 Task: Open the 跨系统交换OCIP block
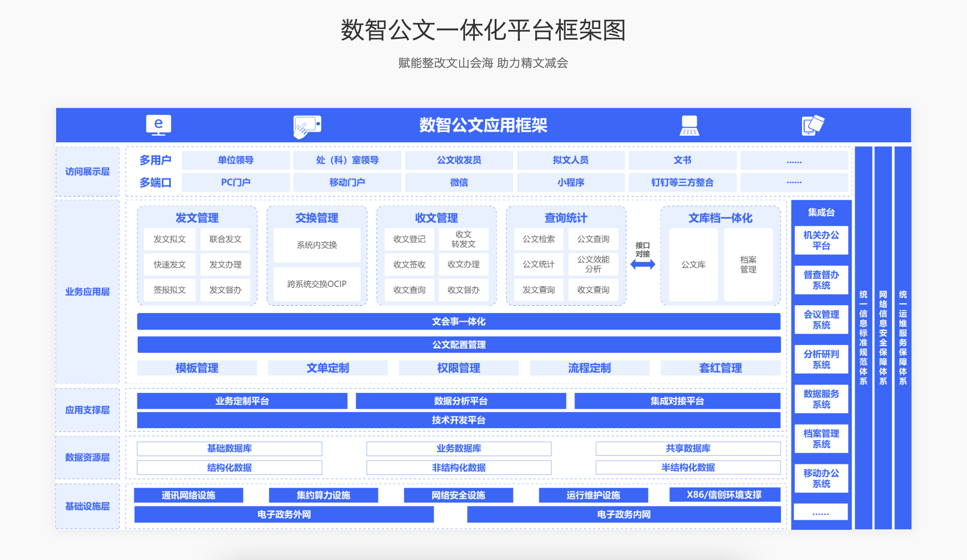pyautogui.click(x=317, y=284)
